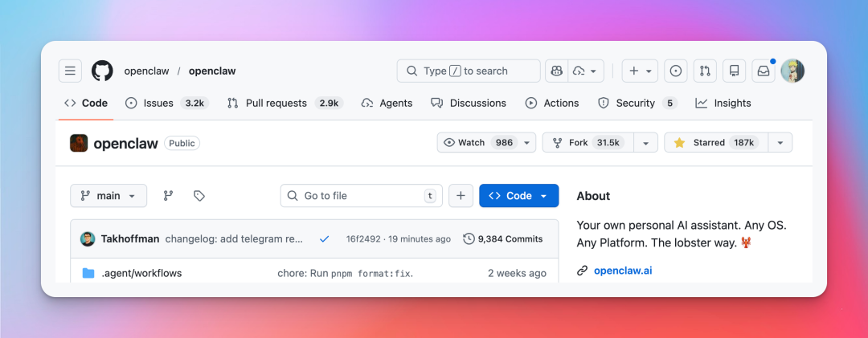Open the main branch selector
This screenshot has width=868, height=338.
(108, 196)
